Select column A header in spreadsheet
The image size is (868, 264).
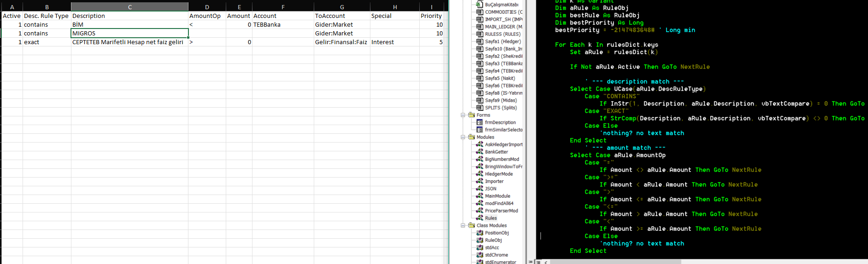(x=12, y=7)
